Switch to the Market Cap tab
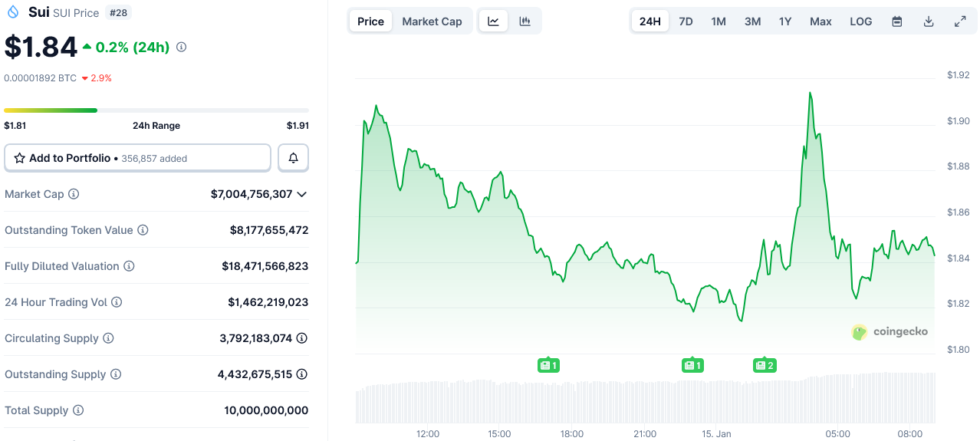The image size is (980, 441). click(x=432, y=21)
